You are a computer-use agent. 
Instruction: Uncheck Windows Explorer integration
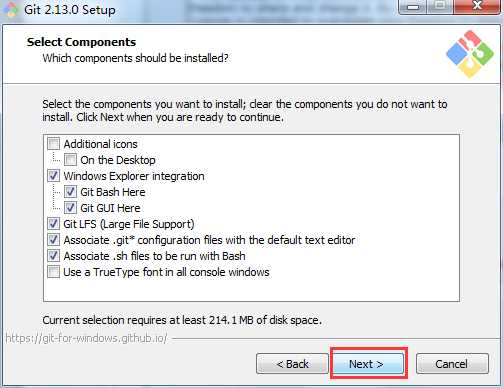53,176
